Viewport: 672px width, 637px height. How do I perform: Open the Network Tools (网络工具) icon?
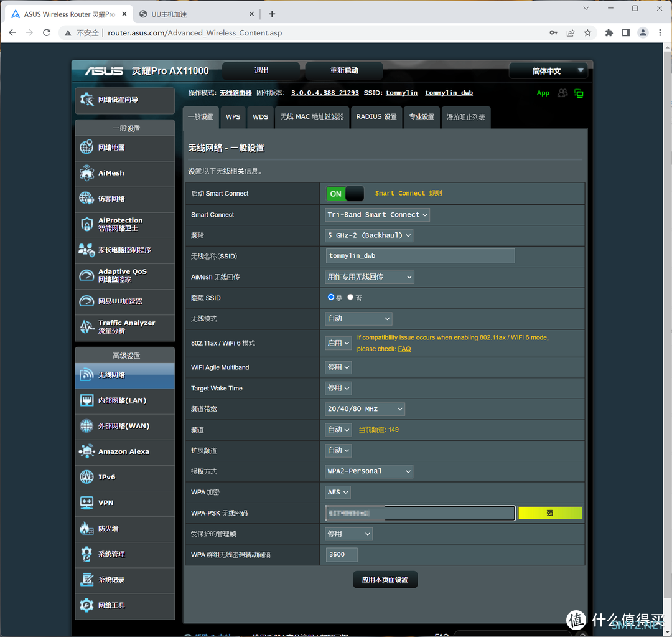86,605
